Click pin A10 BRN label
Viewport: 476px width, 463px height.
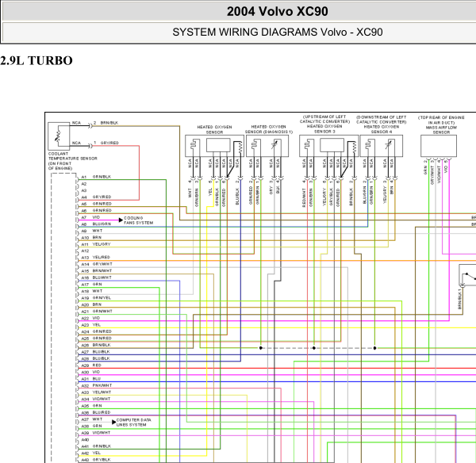click(91, 237)
